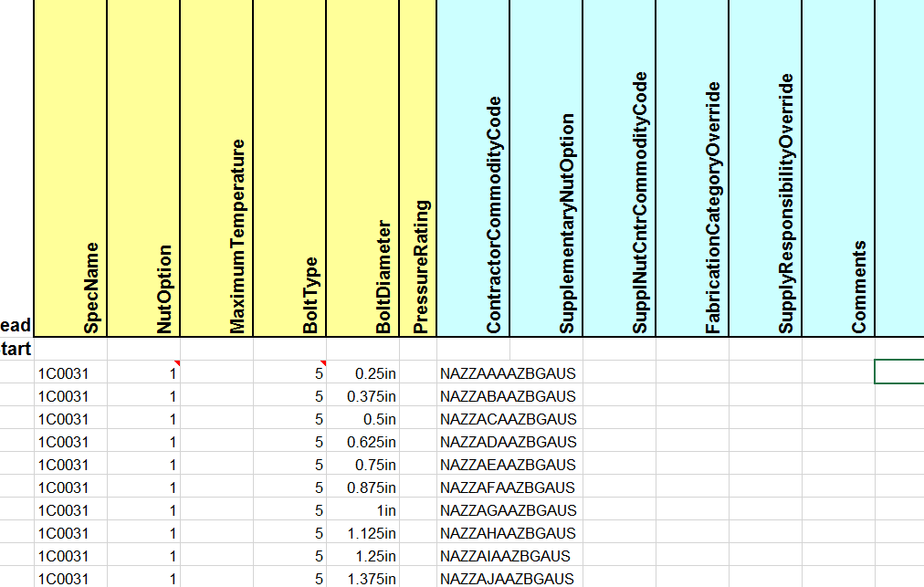Select BoltType value 5 in the 1.375in row
The width and height of the screenshot is (924, 587).
[x=289, y=578]
